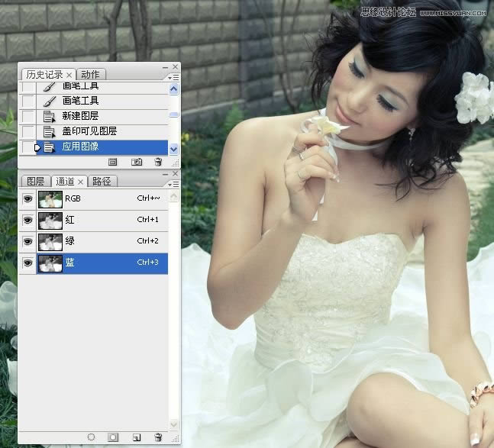Click the save selection as channel icon
The width and height of the screenshot is (494, 448).
[113, 437]
